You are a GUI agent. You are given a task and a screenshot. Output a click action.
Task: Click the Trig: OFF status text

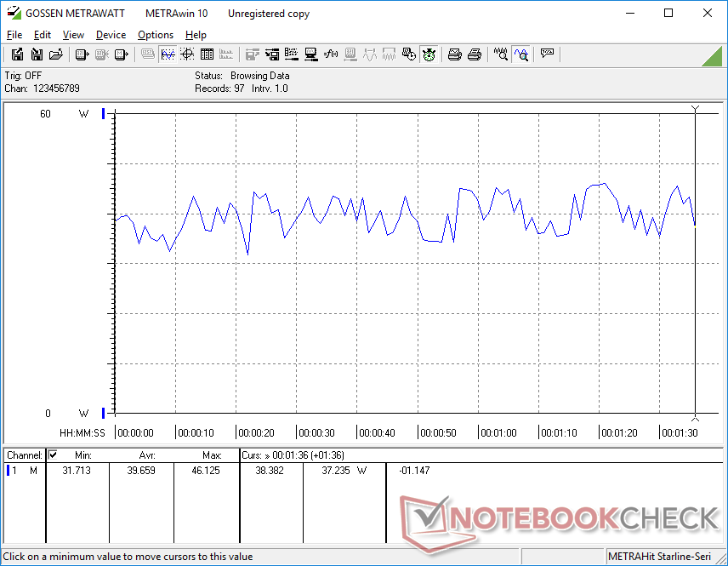point(23,76)
